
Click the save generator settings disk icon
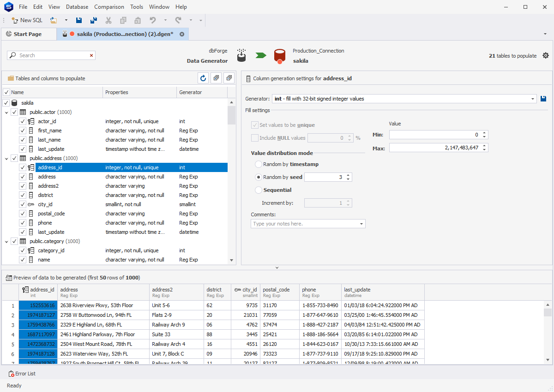point(544,99)
